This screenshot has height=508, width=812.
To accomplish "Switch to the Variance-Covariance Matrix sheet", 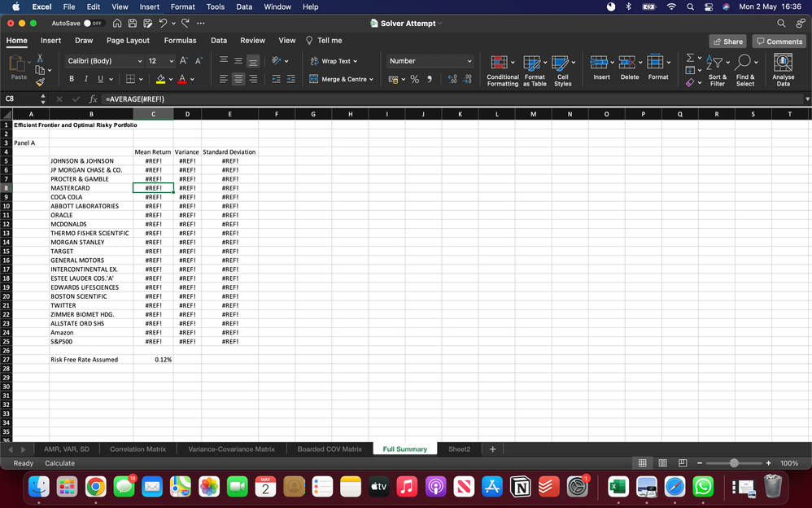I will [x=232, y=449].
